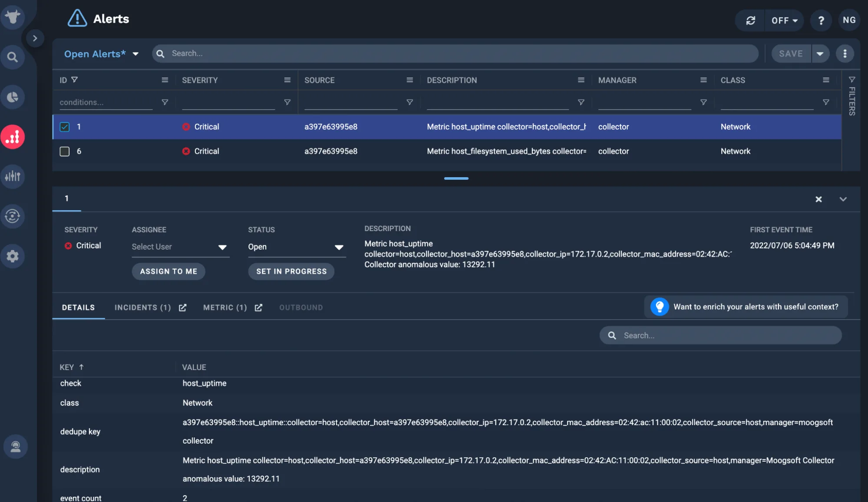Viewport: 868px width, 502px height.
Task: Expand the sidebar with chevron arrow
Action: [35, 38]
